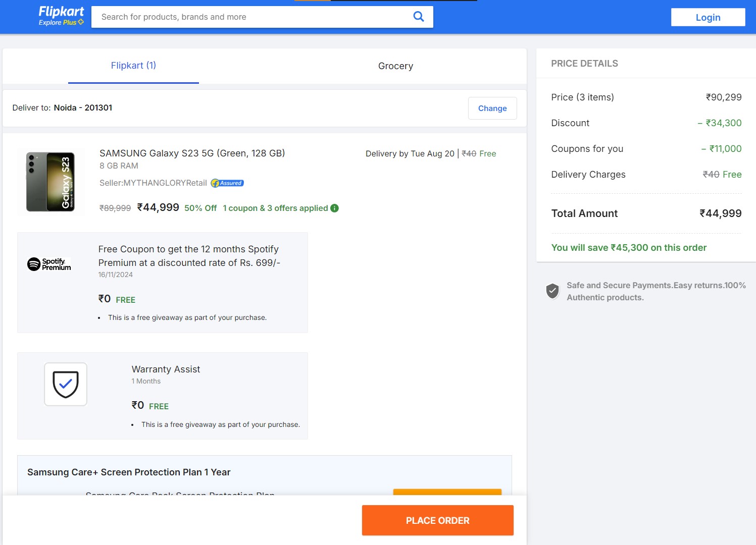Click the green offers info icon
756x545 pixels.
tap(334, 208)
